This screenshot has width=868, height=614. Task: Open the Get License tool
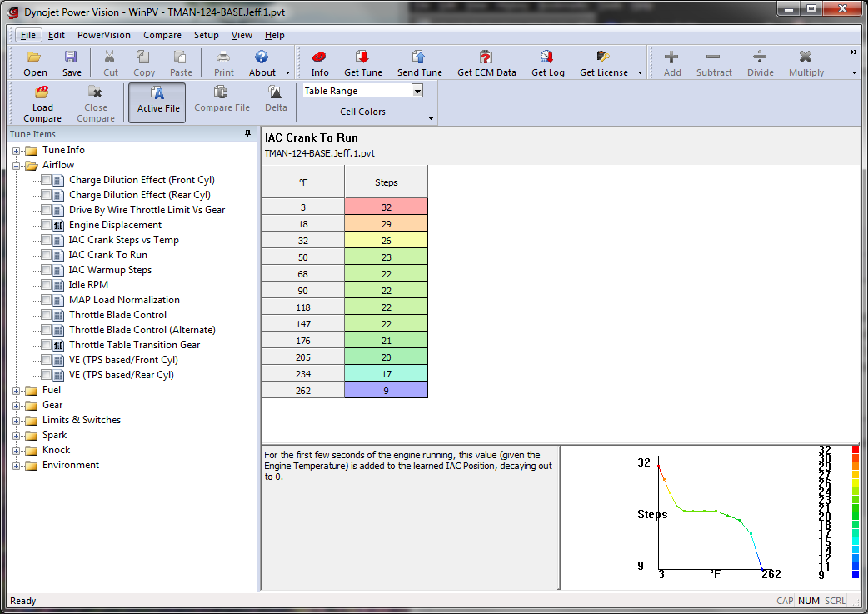[x=604, y=57]
